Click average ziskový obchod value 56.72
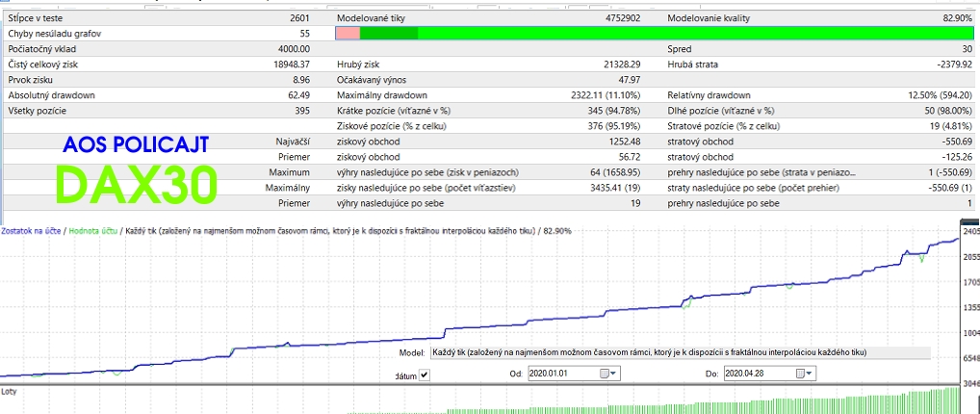This screenshot has height=414, width=980. [x=629, y=157]
